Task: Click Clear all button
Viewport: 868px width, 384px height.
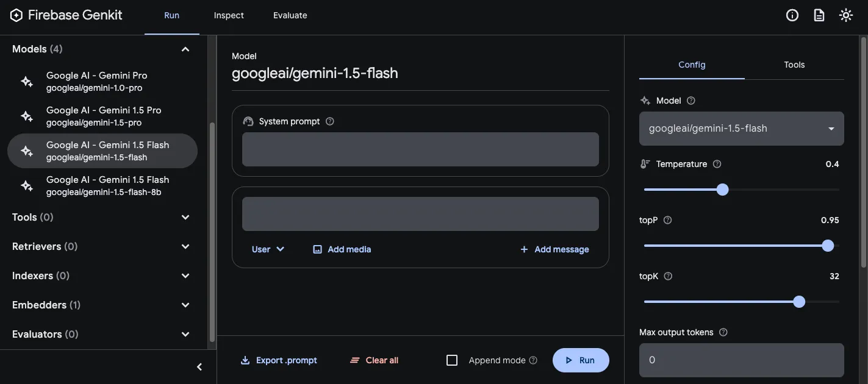Action: pyautogui.click(x=375, y=360)
